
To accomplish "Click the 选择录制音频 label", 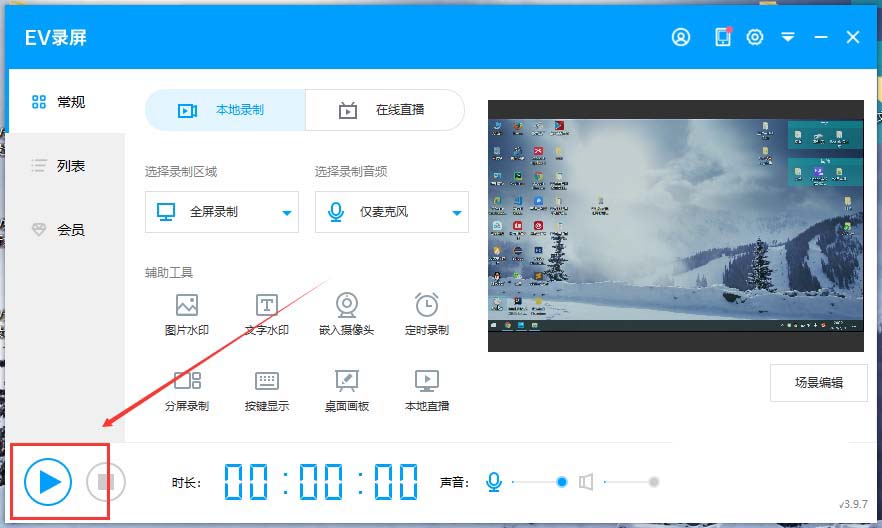I will [350, 172].
